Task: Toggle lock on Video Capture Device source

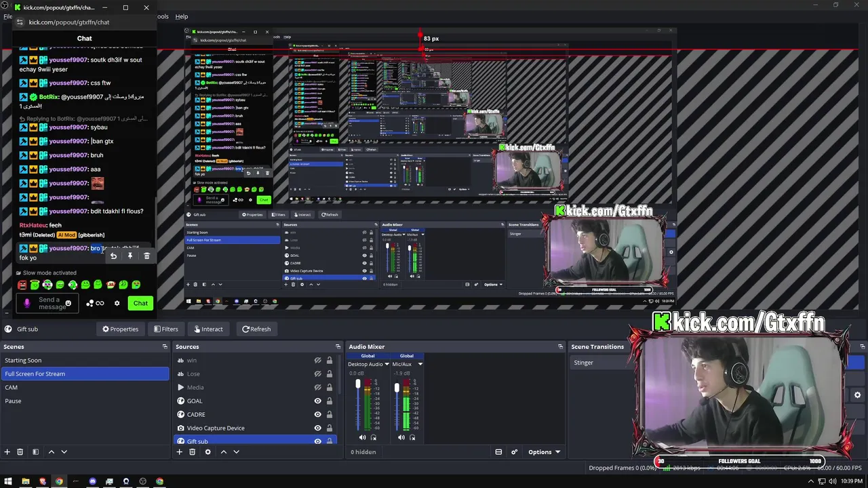Action: [x=330, y=428]
